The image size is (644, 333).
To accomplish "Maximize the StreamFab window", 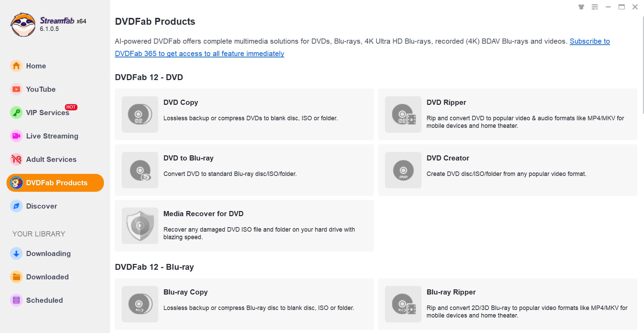I will click(x=622, y=7).
